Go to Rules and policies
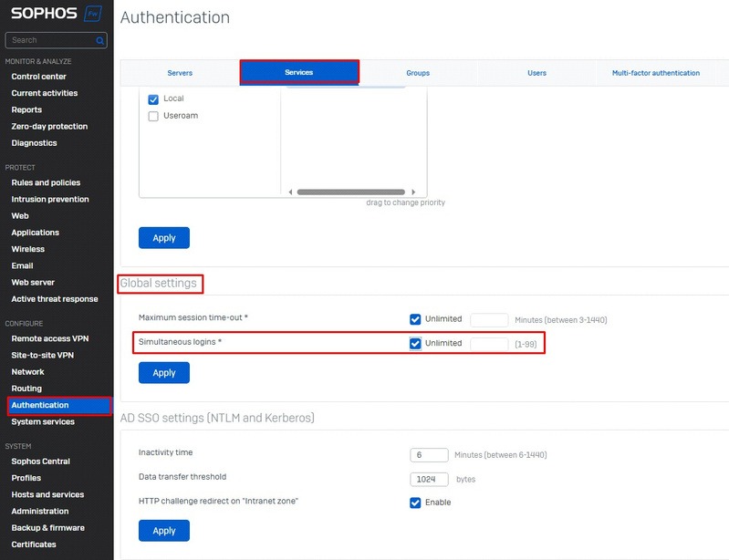This screenshot has height=560, width=729. 46,182
